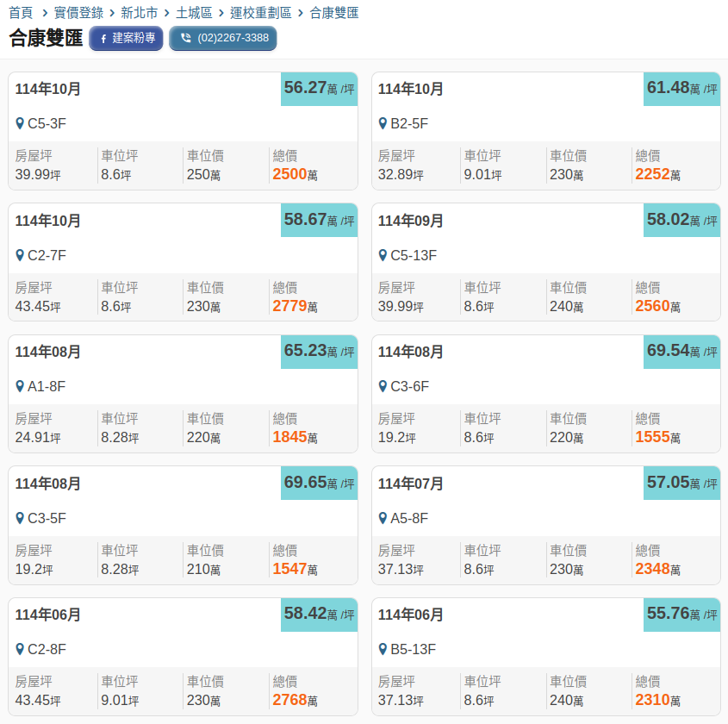The image size is (728, 724).
Task: Click the phone icon in the call button
Action: click(186, 38)
